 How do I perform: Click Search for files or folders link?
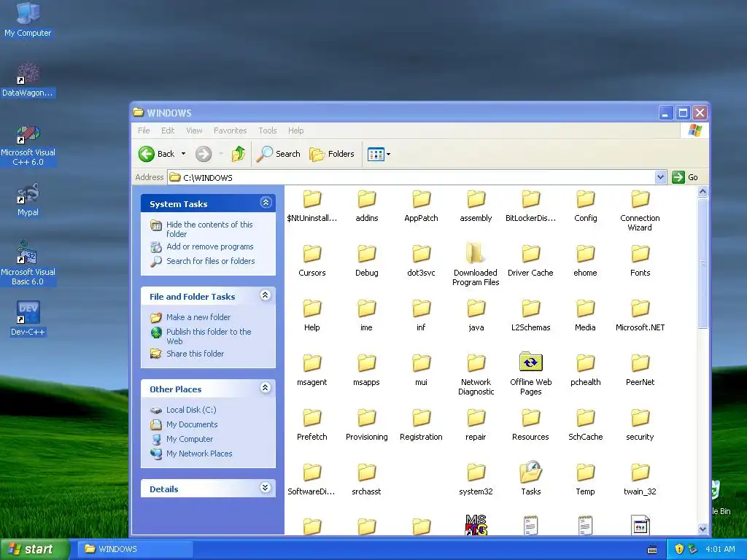pyautogui.click(x=210, y=261)
